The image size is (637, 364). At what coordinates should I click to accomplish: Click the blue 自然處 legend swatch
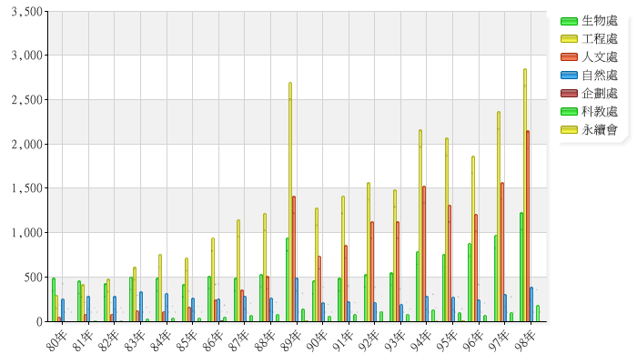coord(570,76)
